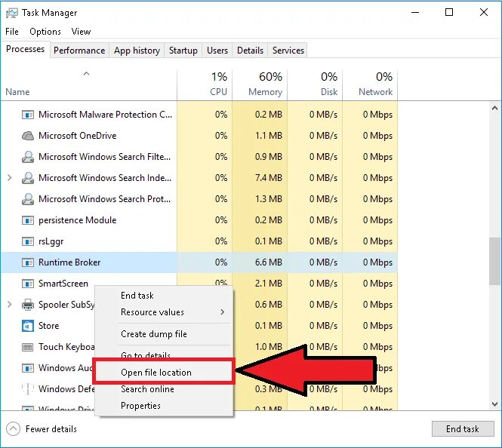Click the Fewer details link

tap(51, 429)
